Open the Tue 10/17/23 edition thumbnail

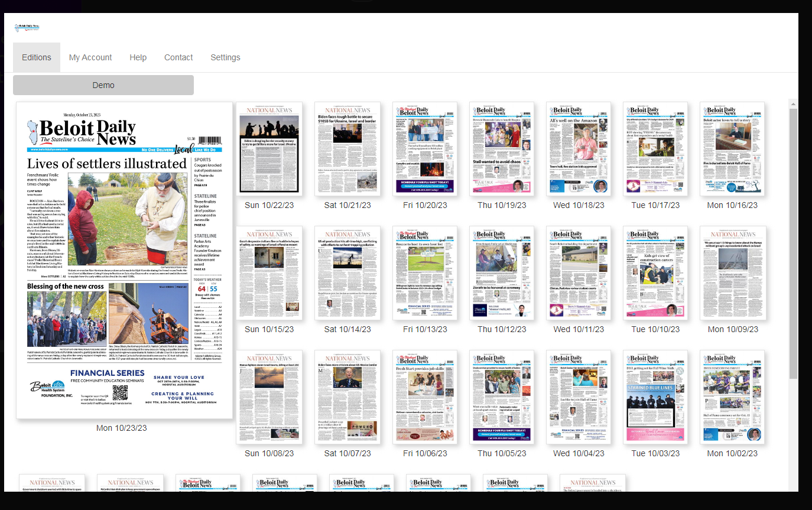click(655, 149)
